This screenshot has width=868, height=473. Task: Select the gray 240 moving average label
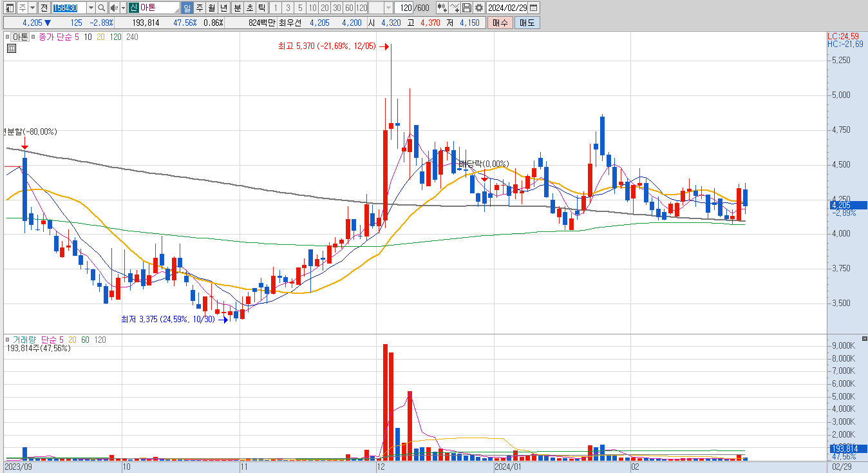(132, 37)
